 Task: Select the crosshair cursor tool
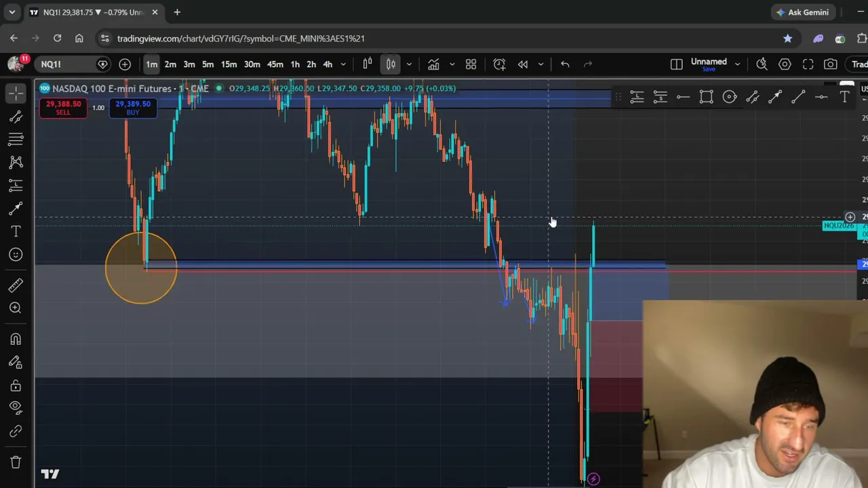pos(16,93)
